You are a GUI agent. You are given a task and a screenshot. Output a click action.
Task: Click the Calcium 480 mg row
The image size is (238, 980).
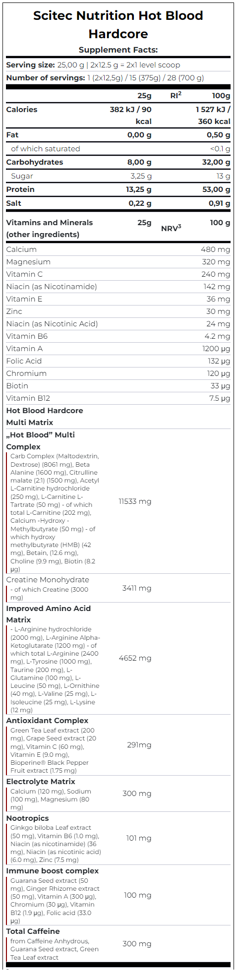click(x=118, y=249)
